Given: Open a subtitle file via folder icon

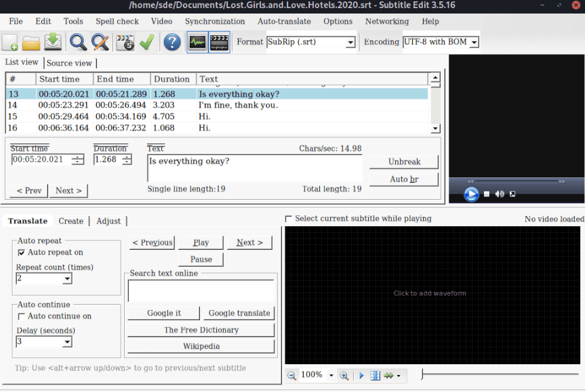Looking at the screenshot, I should (x=31, y=43).
